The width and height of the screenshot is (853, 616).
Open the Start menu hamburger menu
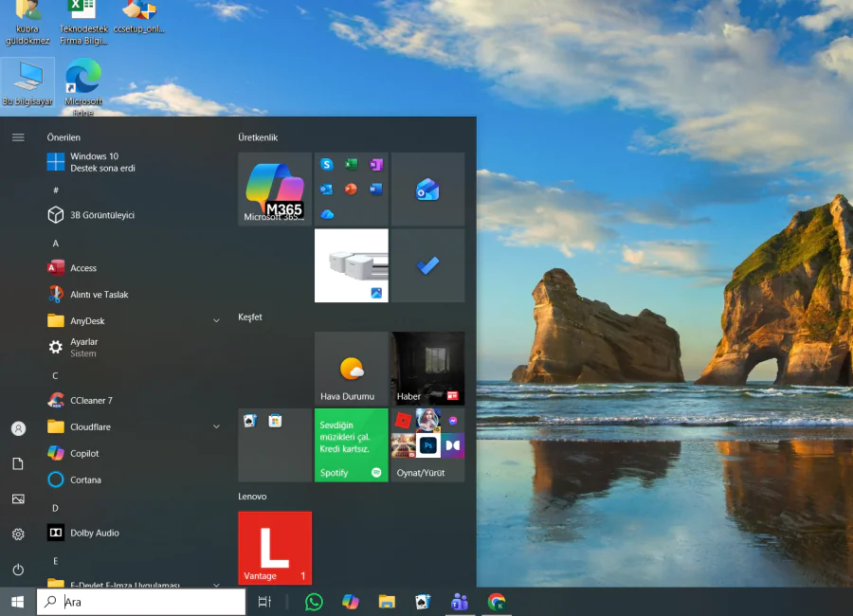(x=17, y=136)
